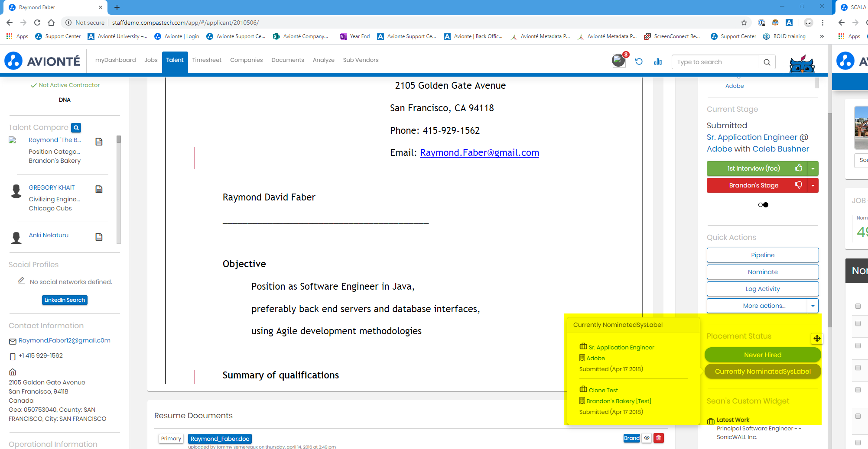Expand the More actions dropdown arrow
868x449 pixels.
(x=813, y=306)
